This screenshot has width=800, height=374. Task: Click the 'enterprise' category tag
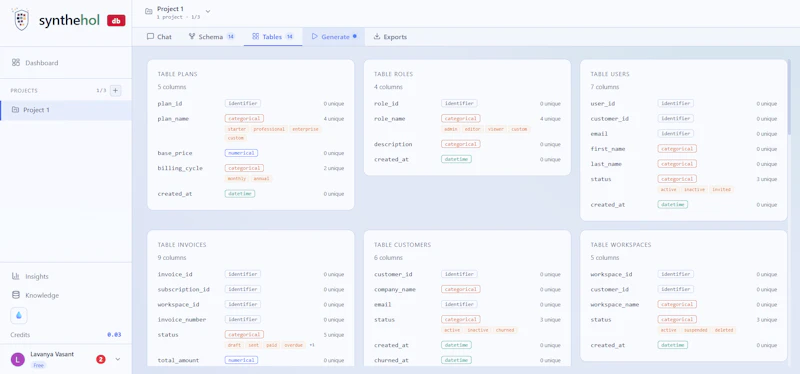305,129
